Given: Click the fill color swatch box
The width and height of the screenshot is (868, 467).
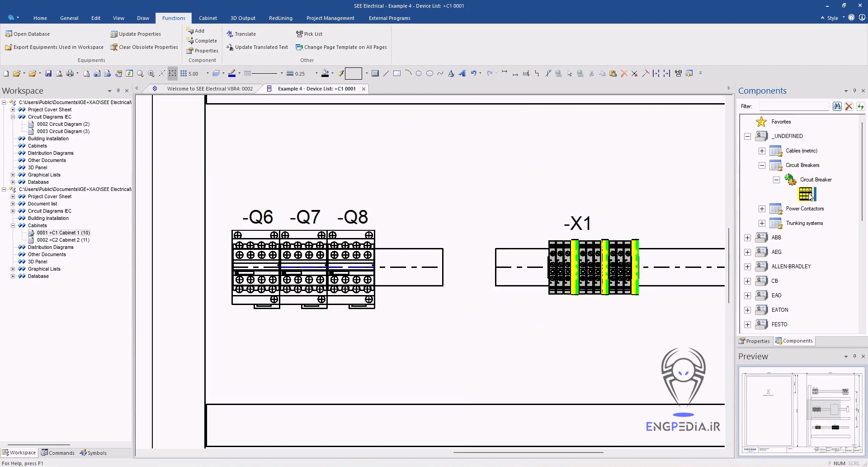Looking at the screenshot, I should tap(353, 73).
